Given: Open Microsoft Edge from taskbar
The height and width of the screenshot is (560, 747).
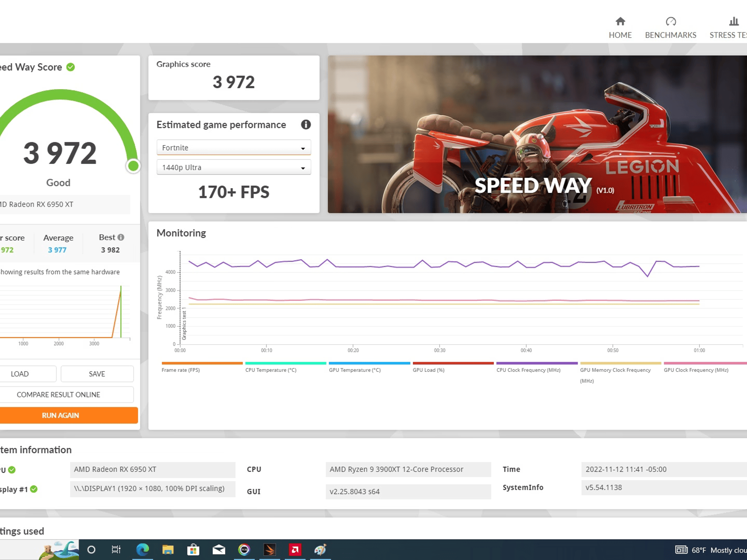Looking at the screenshot, I should [x=143, y=549].
